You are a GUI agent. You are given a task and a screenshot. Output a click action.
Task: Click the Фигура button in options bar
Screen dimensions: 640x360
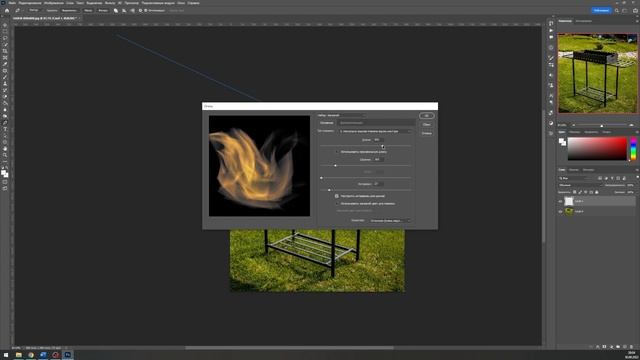point(103,11)
